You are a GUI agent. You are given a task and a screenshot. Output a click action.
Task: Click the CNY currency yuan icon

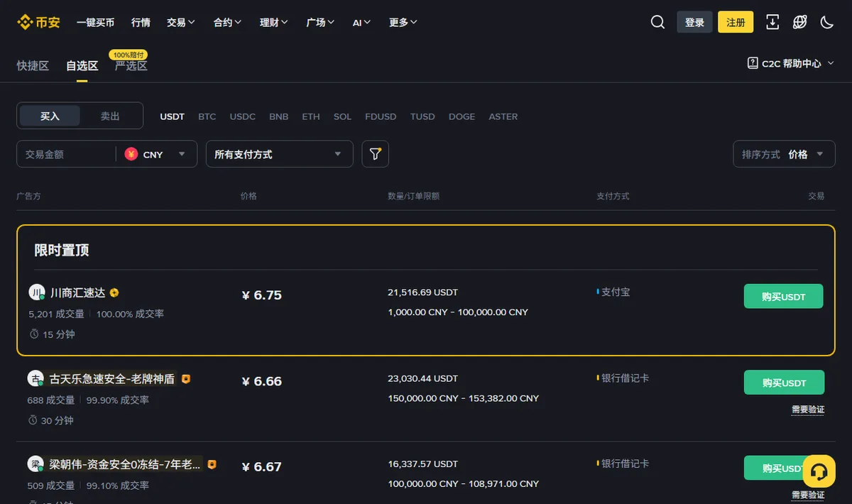[131, 154]
